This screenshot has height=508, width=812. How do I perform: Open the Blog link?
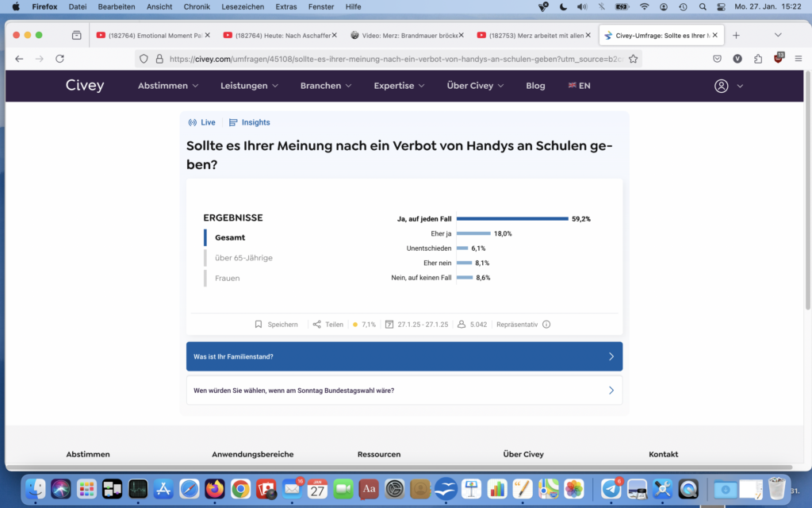pos(535,86)
